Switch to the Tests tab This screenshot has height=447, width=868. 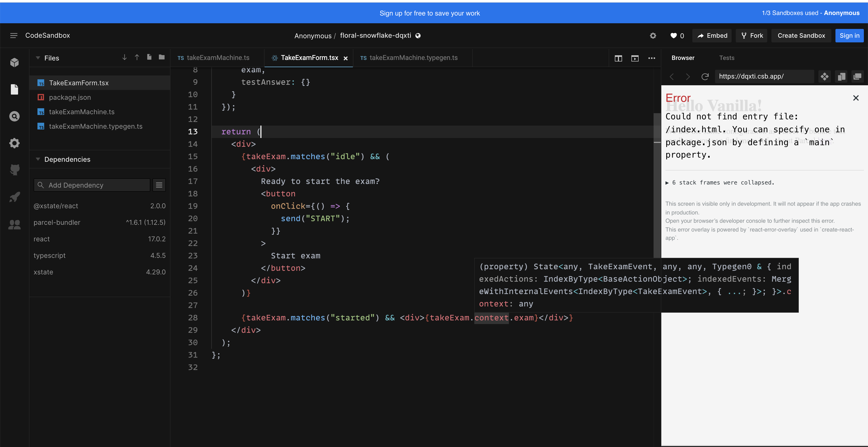pyautogui.click(x=726, y=58)
